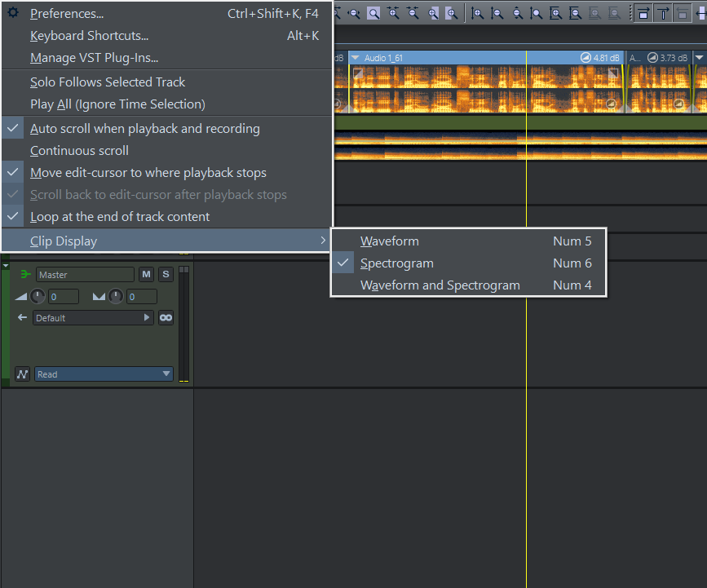707x588 pixels.
Task: Click the Preferences gear icon
Action: tap(13, 14)
